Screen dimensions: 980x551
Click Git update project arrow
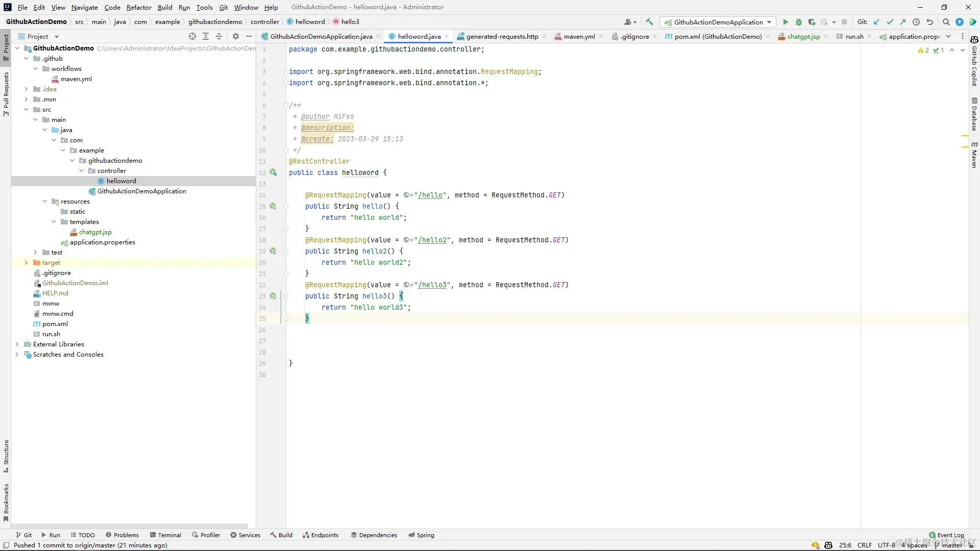click(x=876, y=22)
